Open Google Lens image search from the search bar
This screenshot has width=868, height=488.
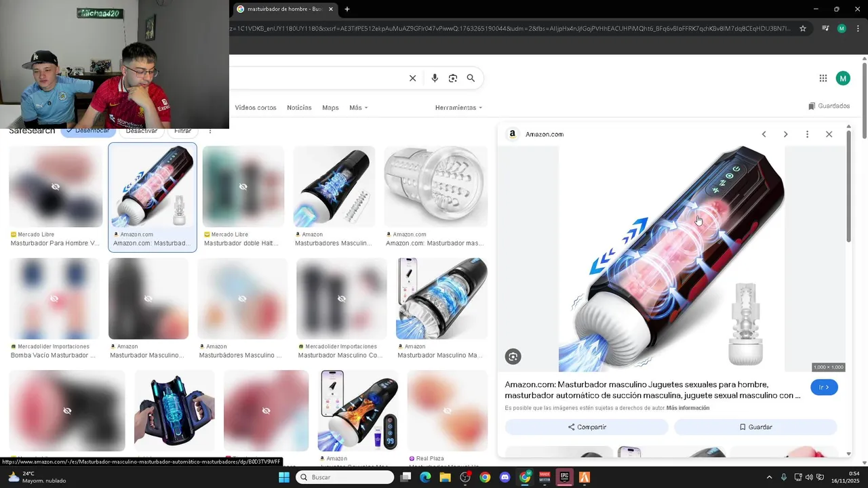tap(453, 78)
